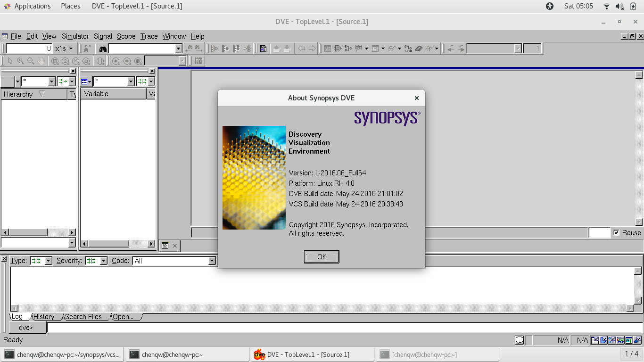Click the speech bubble status bar icon

point(519,340)
